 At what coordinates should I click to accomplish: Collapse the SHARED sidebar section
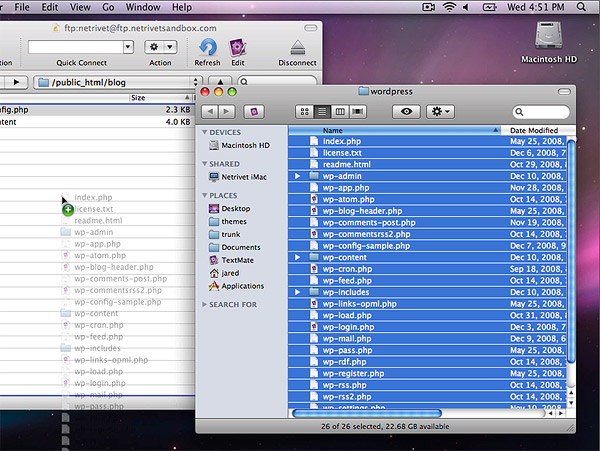(x=205, y=163)
